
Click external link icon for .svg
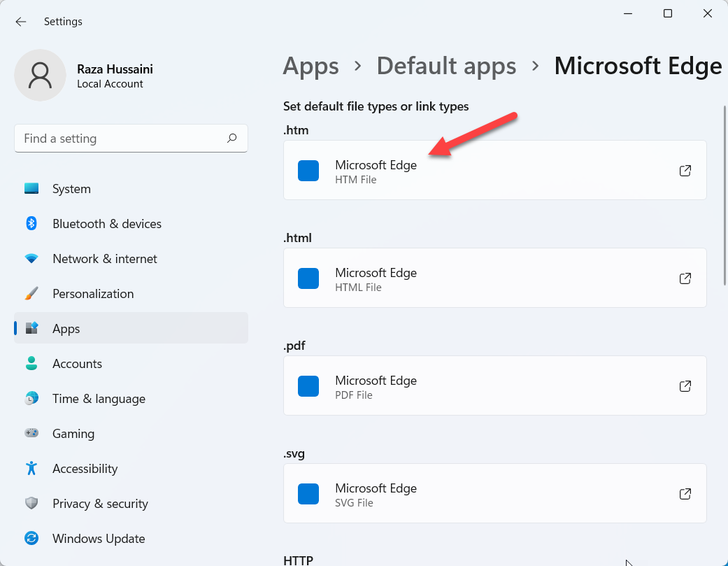coord(685,494)
